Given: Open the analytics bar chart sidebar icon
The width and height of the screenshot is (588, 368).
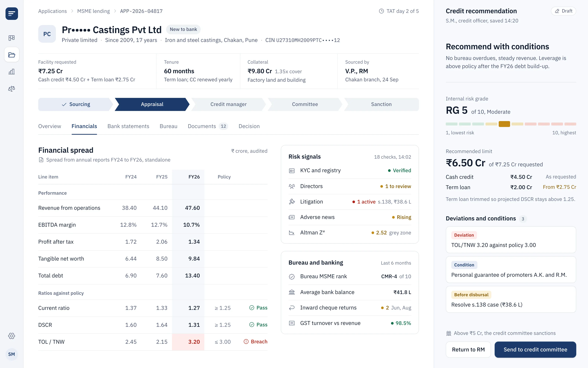Looking at the screenshot, I should [x=12, y=72].
